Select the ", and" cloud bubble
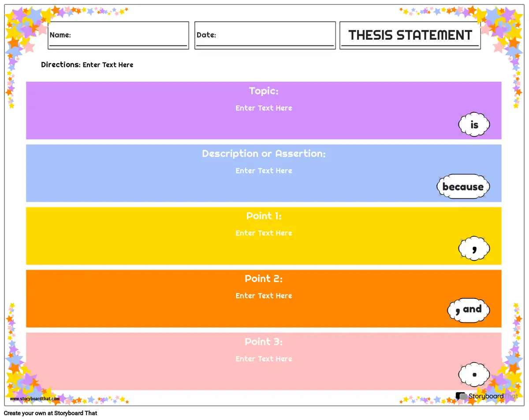 click(469, 310)
